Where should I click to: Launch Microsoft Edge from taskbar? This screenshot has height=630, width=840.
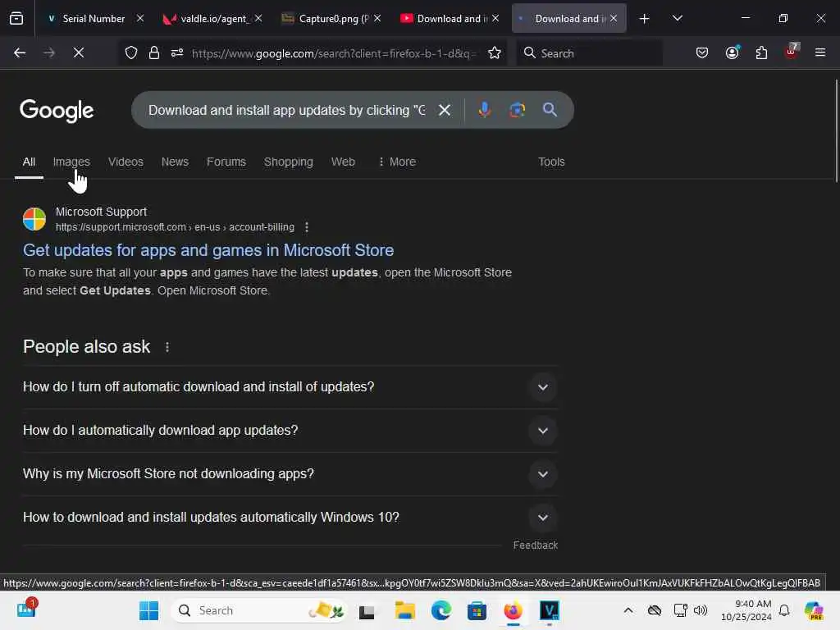pos(441,610)
